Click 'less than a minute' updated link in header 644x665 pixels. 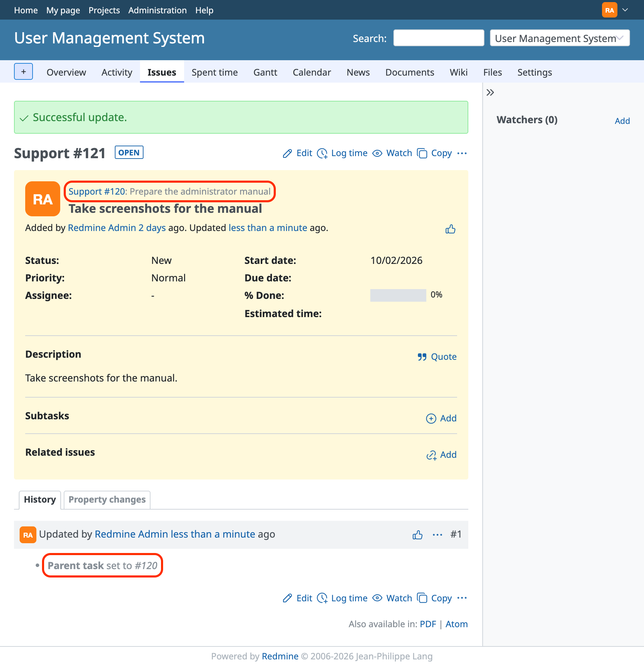pos(268,228)
